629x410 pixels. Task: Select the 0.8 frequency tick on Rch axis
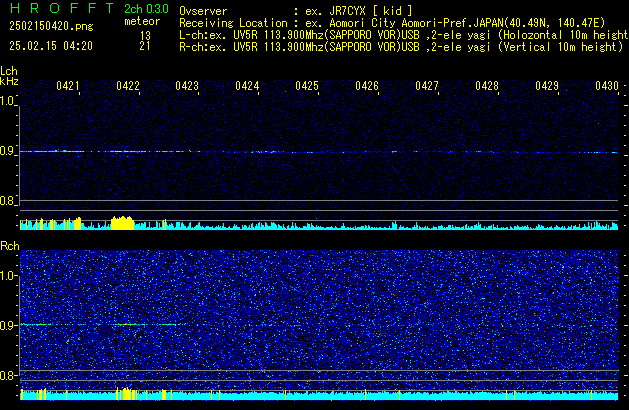click(x=8, y=375)
